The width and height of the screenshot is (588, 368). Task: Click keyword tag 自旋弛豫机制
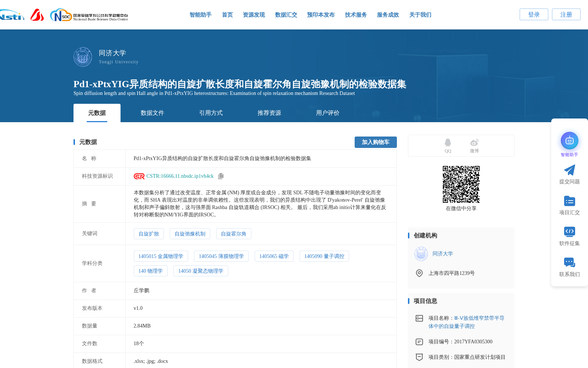pos(190,234)
